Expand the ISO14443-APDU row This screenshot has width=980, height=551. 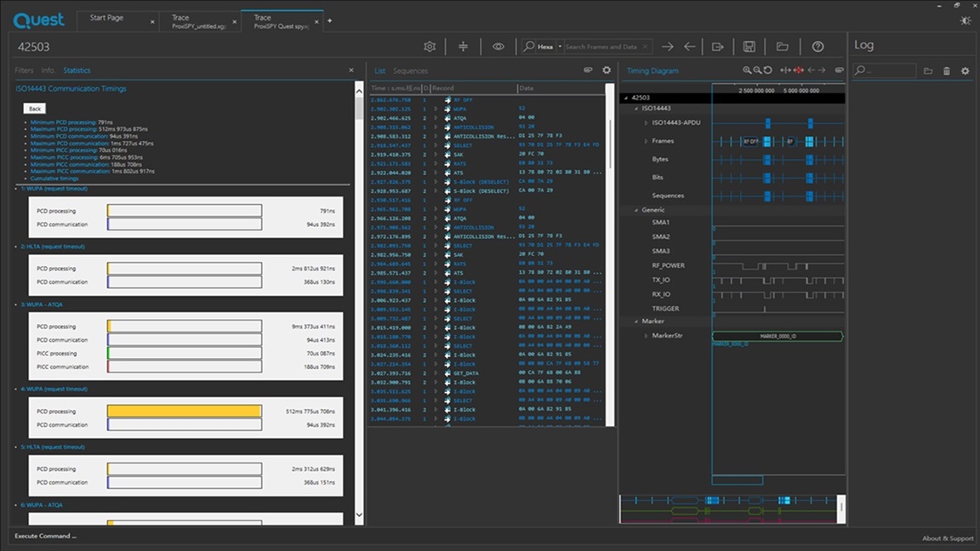[x=646, y=123]
